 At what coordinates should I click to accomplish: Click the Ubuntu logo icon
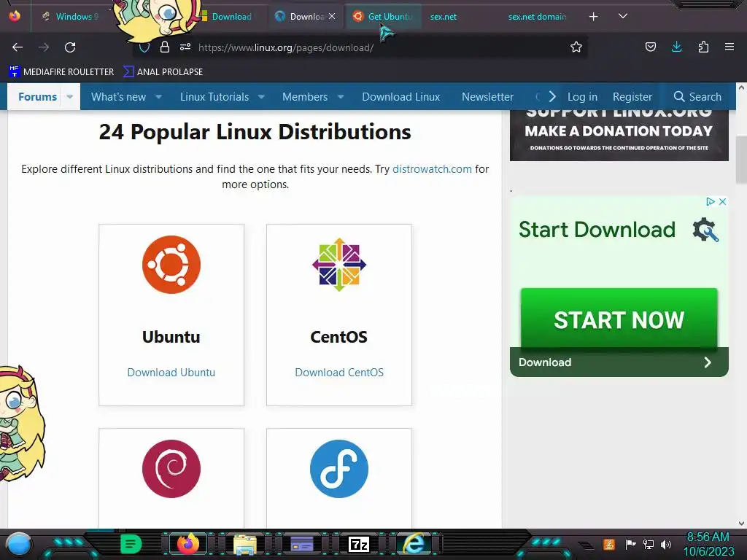(171, 265)
